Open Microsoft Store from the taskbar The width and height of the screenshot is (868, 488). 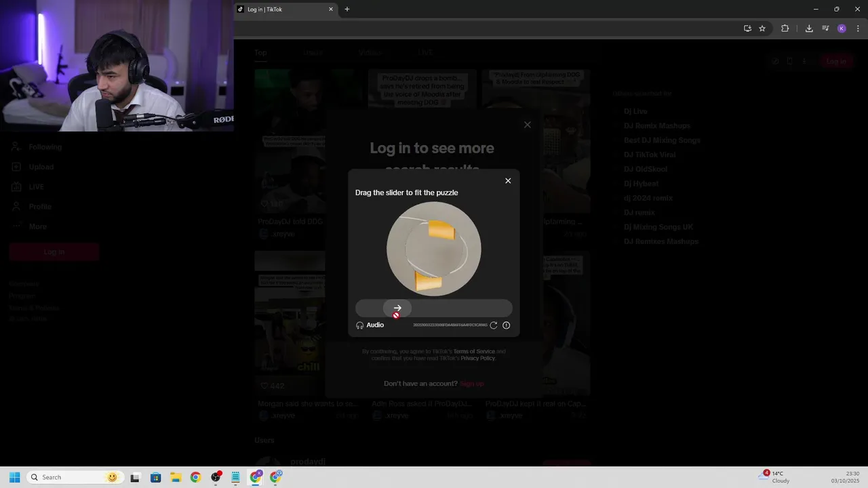pos(155,477)
